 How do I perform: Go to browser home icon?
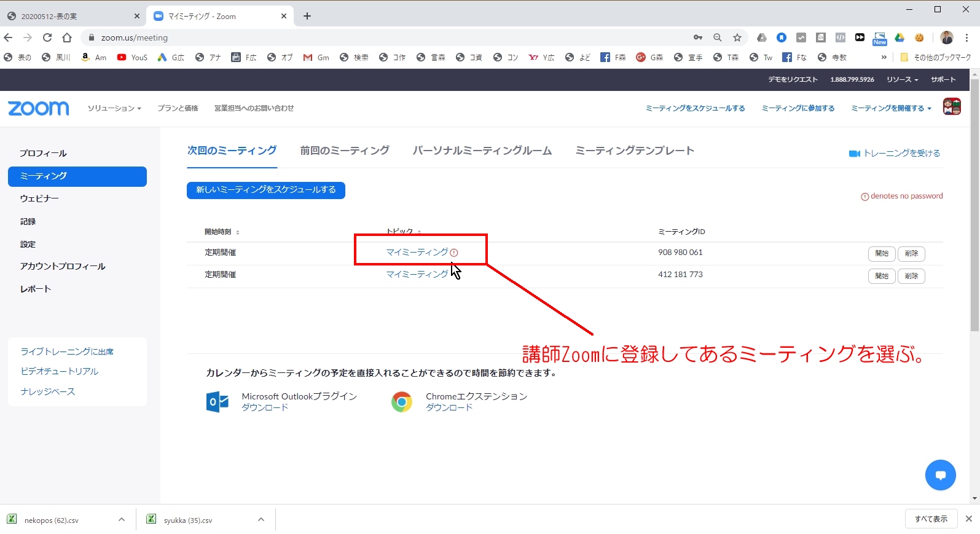pos(67,37)
